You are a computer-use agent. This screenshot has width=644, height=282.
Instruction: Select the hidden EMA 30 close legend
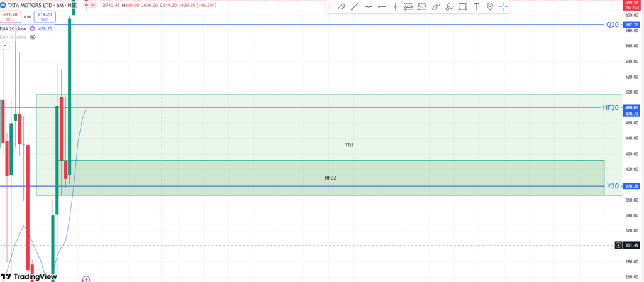[x=13, y=37]
